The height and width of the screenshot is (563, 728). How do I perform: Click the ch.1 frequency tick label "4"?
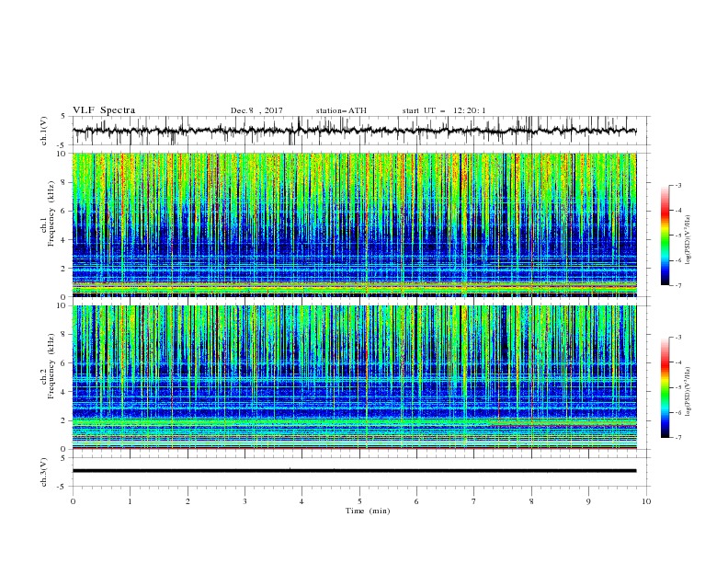(63, 240)
